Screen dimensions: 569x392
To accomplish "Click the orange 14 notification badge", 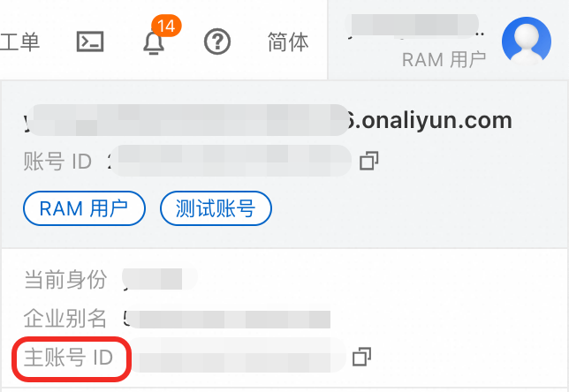I will [166, 26].
